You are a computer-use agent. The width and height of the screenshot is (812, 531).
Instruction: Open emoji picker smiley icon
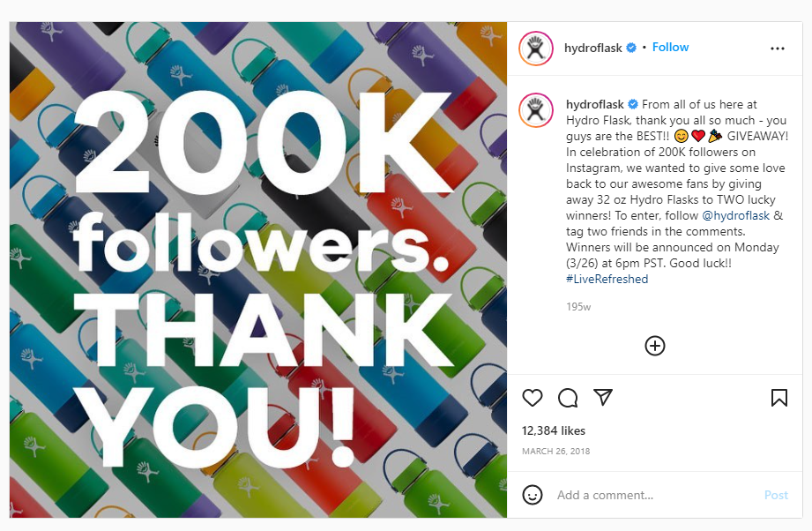click(x=533, y=495)
